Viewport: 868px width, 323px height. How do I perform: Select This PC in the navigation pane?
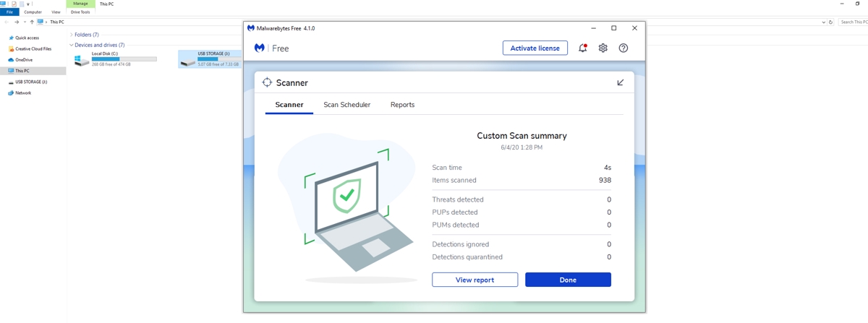33,71
